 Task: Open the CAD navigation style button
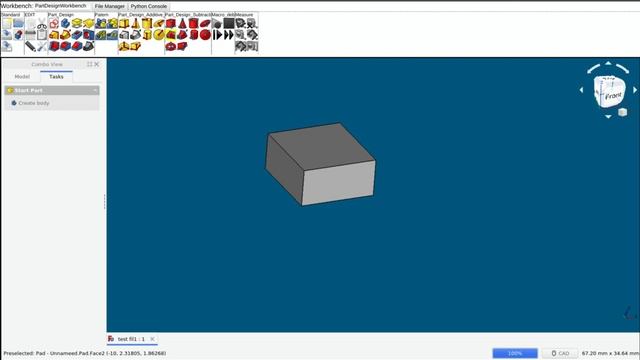pyautogui.click(x=560, y=353)
